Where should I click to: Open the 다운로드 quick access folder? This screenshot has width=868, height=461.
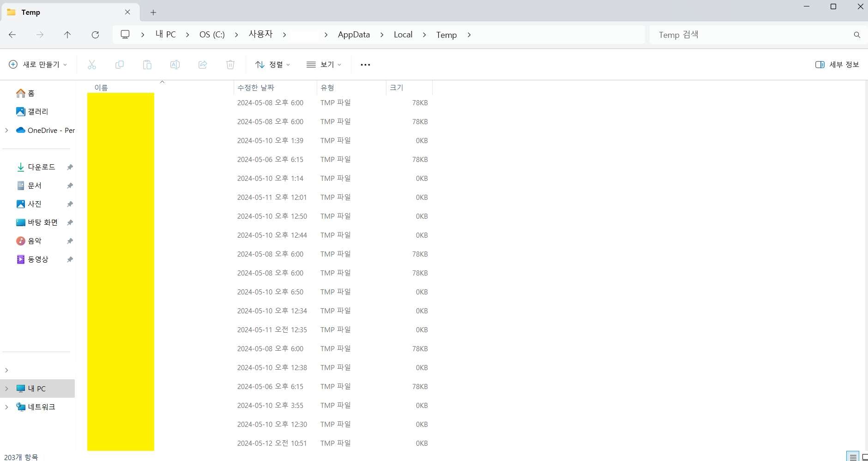point(36,167)
